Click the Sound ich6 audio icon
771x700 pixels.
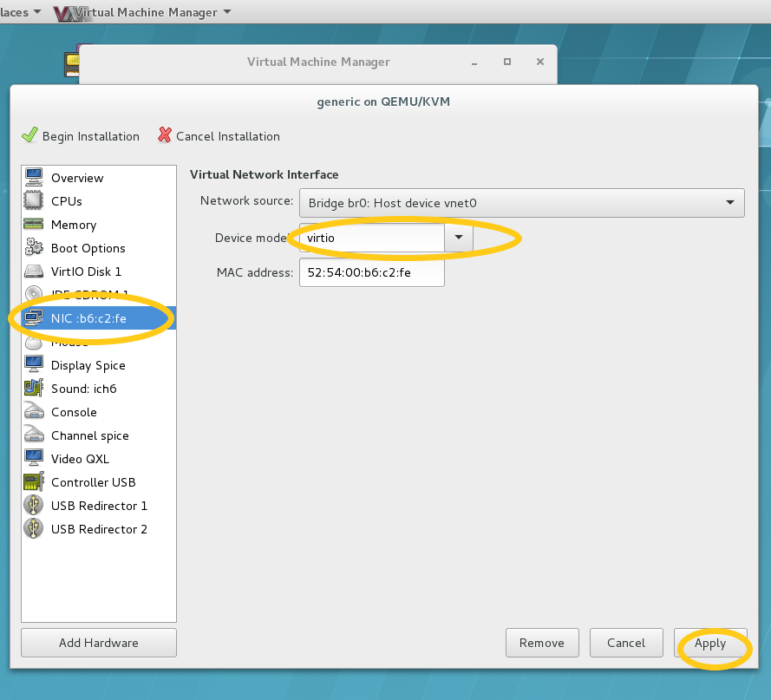coord(34,388)
